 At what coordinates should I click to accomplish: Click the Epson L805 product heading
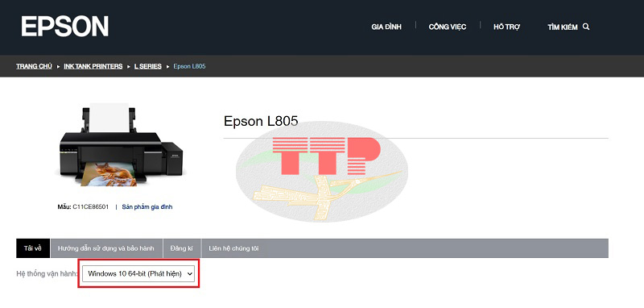coord(261,121)
